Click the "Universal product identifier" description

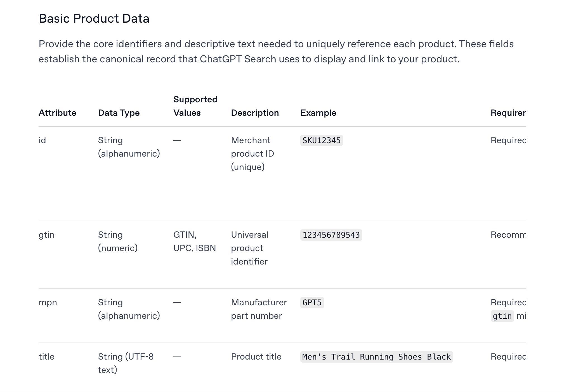click(249, 248)
